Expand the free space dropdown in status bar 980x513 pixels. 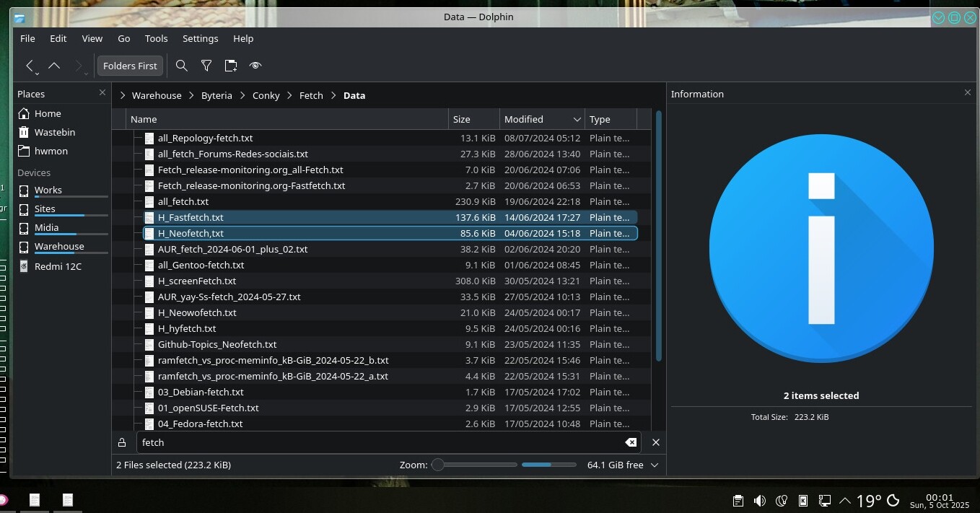click(x=655, y=465)
